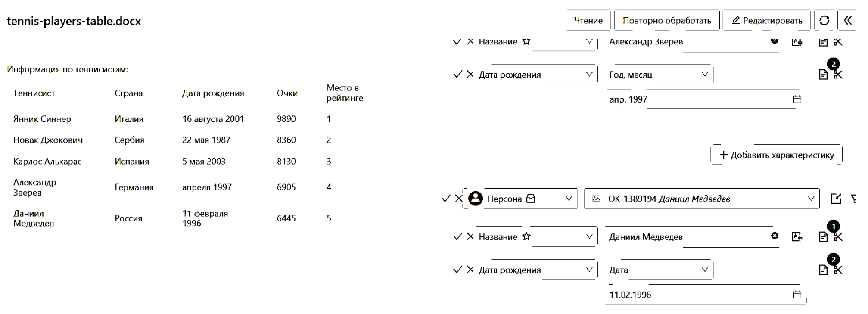
Task: Toggle star on Даниил Медведев Название row
Action: point(526,236)
